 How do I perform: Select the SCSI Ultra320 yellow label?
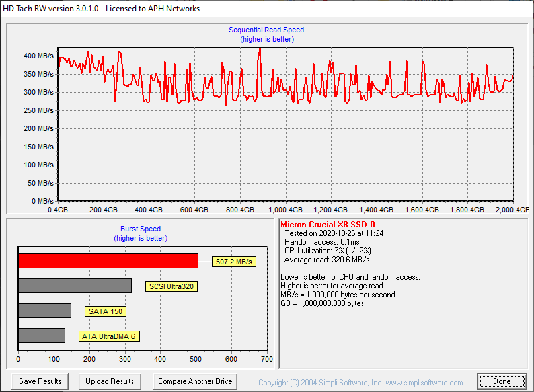[x=171, y=286]
